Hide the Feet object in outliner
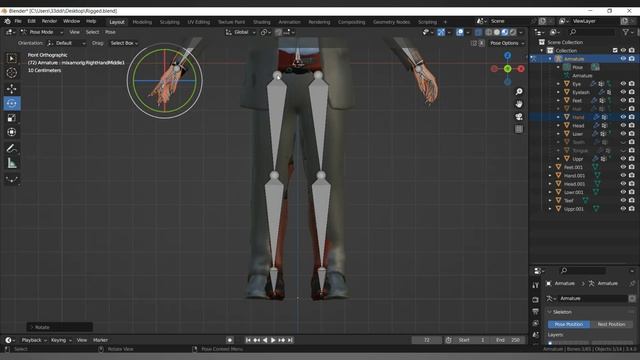 [623, 100]
